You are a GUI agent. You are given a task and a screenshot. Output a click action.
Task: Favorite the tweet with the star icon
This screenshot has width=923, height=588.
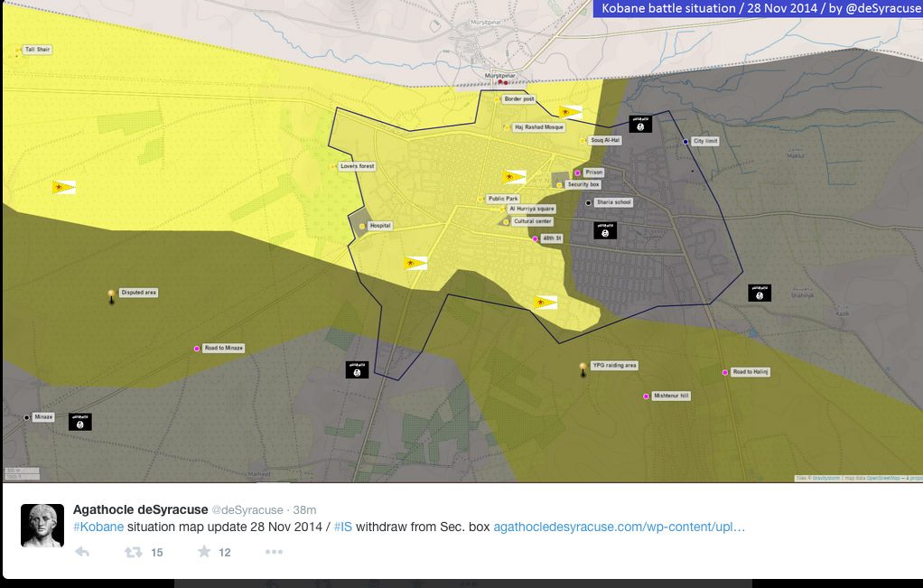coord(204,552)
